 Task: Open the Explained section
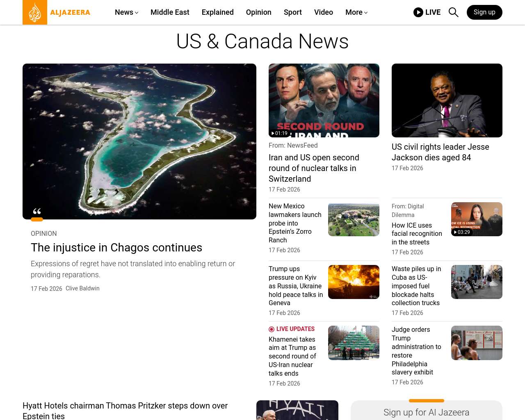point(218,12)
